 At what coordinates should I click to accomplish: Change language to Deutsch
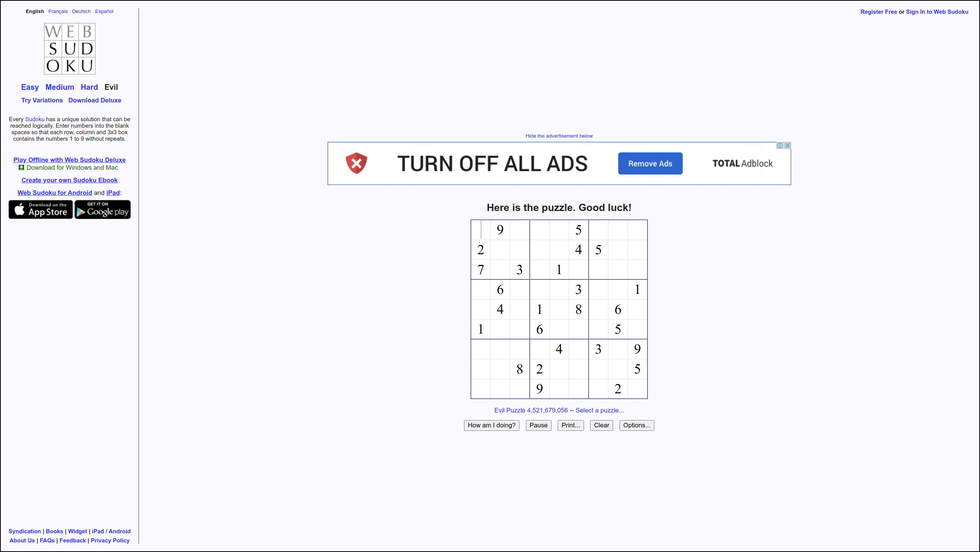pos(81,11)
